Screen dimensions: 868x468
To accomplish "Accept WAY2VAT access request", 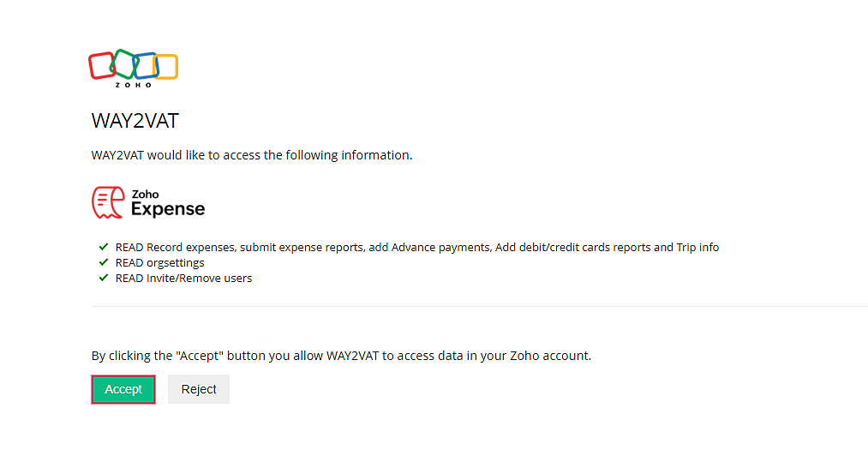I will pyautogui.click(x=123, y=389).
